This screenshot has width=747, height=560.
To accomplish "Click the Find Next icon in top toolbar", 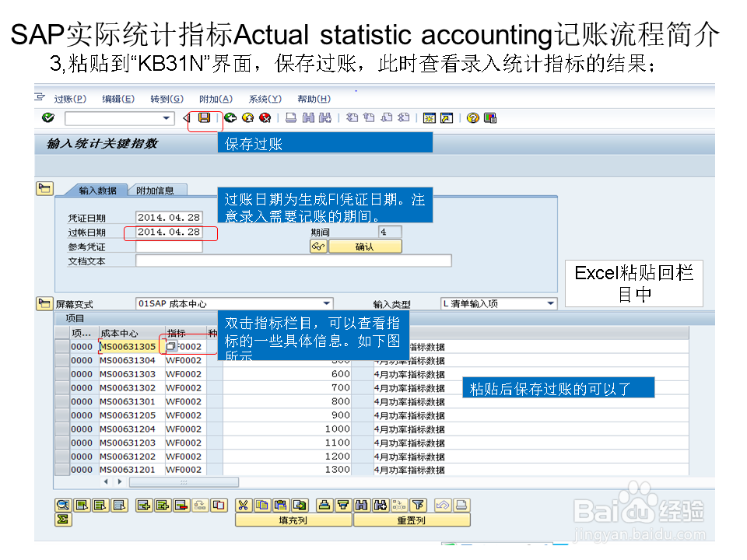I will (325, 117).
